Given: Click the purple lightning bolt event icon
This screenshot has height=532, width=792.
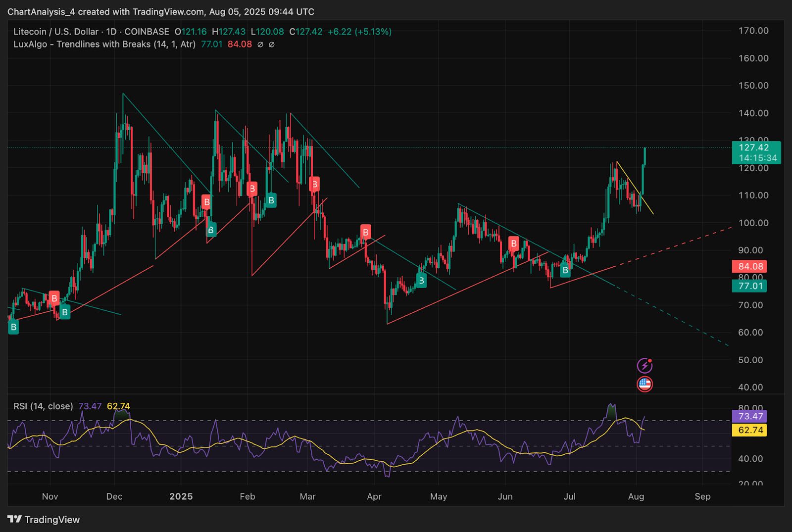Looking at the screenshot, I should (644, 366).
